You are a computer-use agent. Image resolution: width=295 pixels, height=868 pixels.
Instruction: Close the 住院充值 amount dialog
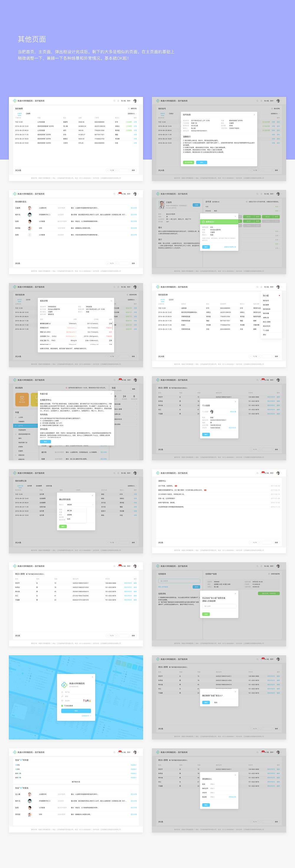[235, 593]
